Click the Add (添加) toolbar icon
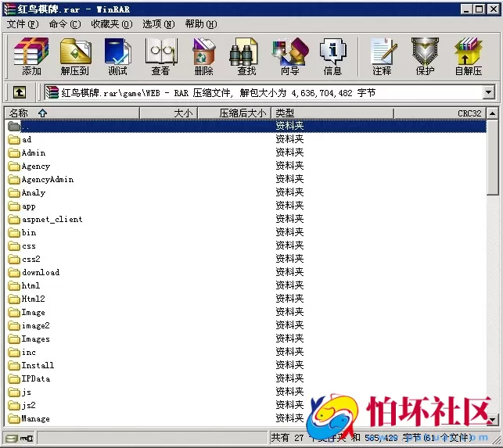 (31, 57)
